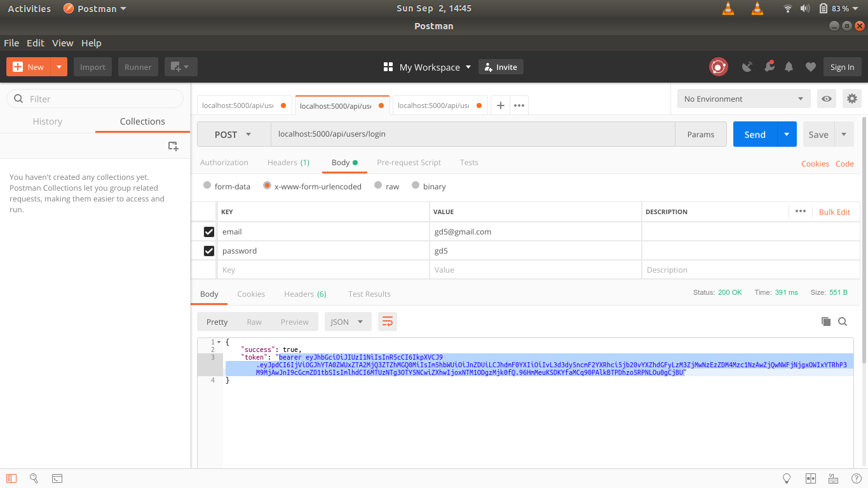Viewport: 868px width, 488px height.
Task: Open the View menu
Action: 63,43
